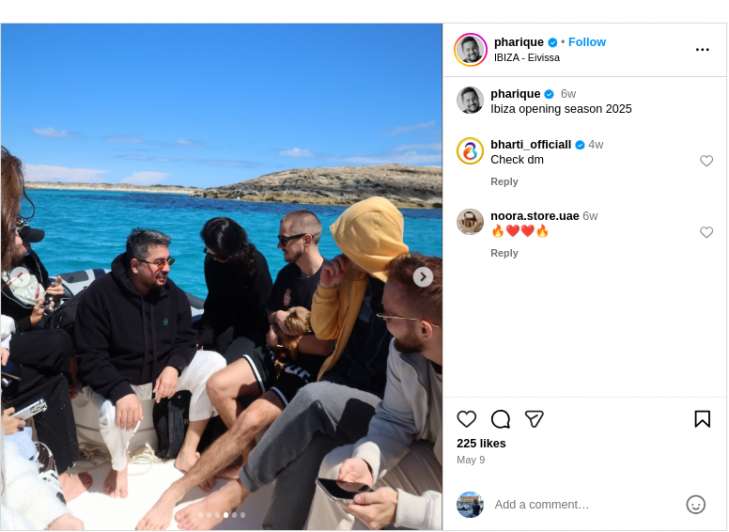Open pharique's story from header avatar
This screenshot has height=532, width=729.
tap(470, 49)
